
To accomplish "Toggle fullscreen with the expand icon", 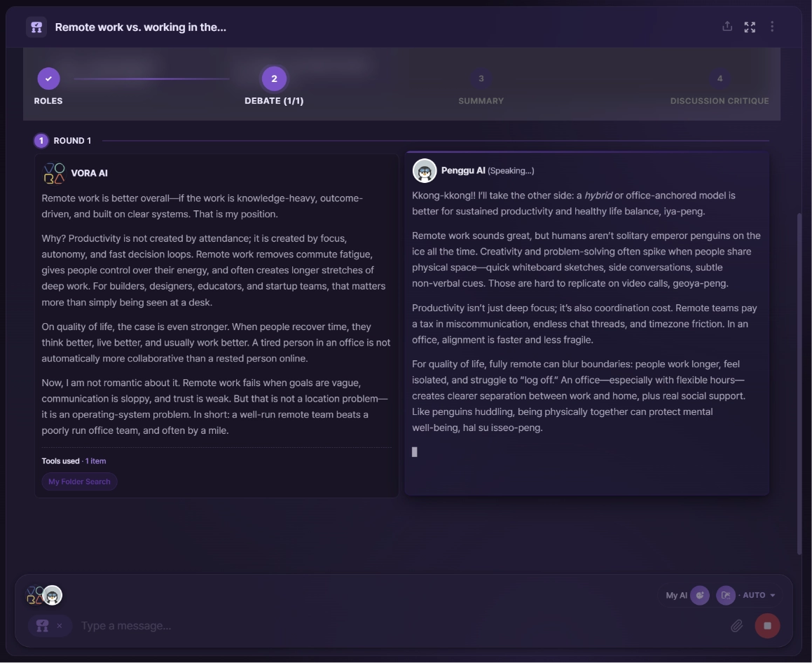I will pos(750,27).
